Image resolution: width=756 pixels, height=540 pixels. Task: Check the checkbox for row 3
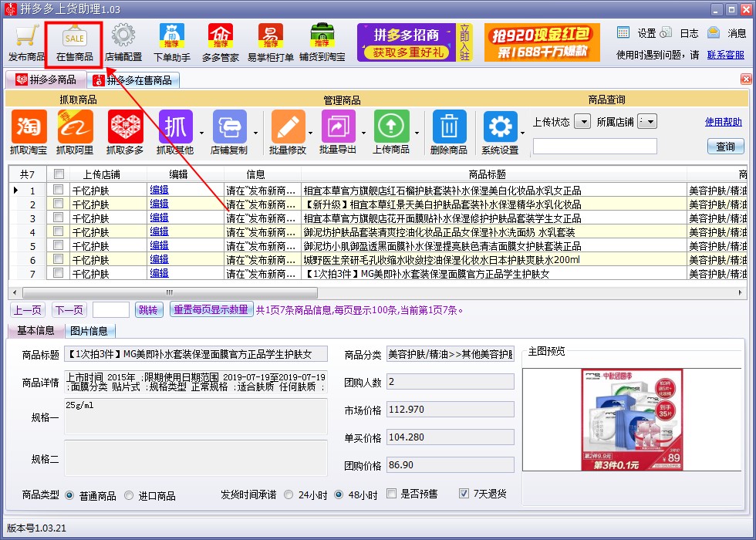(x=59, y=218)
